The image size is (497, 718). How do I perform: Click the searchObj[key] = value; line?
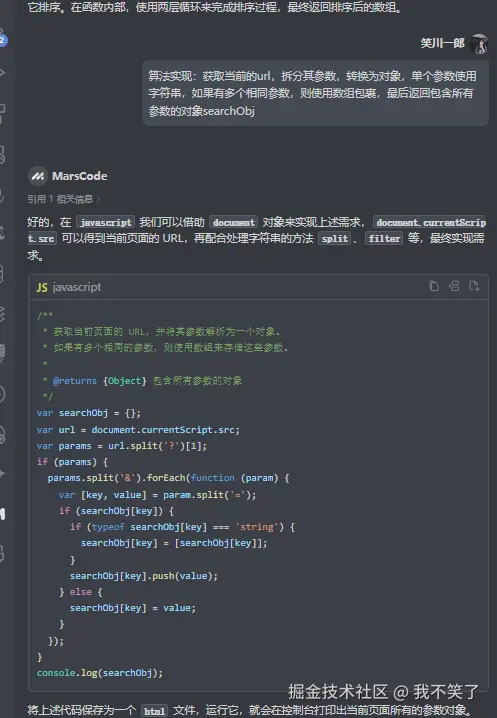click(133, 608)
